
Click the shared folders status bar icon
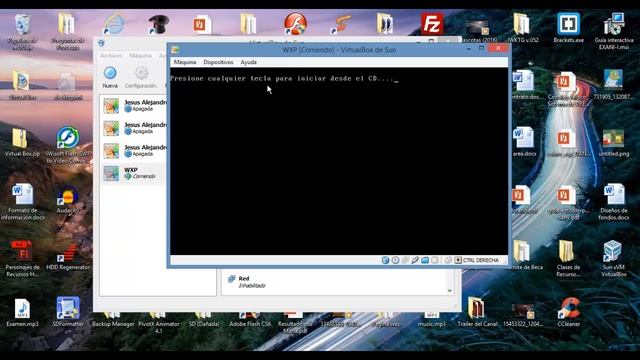tap(425, 260)
